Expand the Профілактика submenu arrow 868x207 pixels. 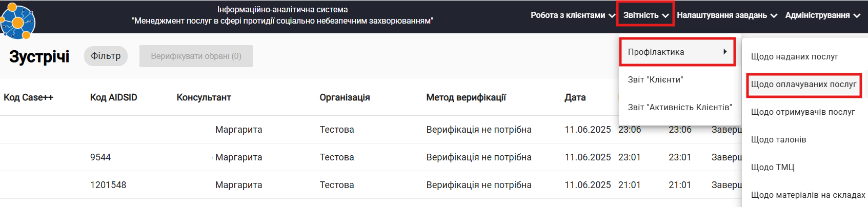pos(725,52)
